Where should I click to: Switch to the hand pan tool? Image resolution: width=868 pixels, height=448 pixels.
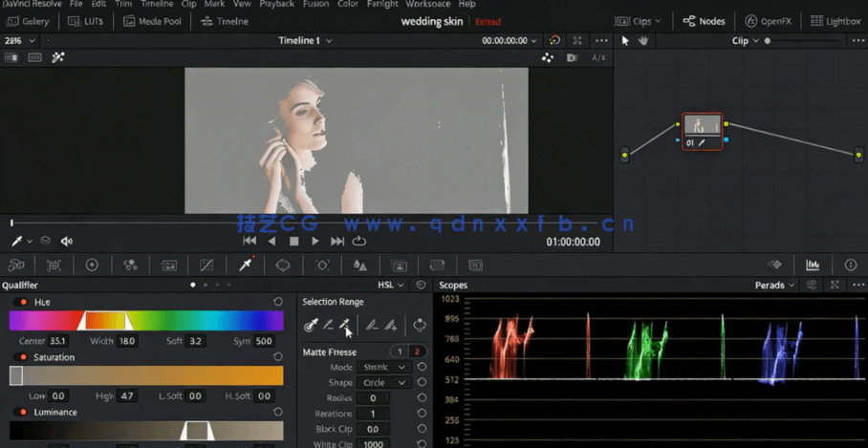(x=642, y=40)
